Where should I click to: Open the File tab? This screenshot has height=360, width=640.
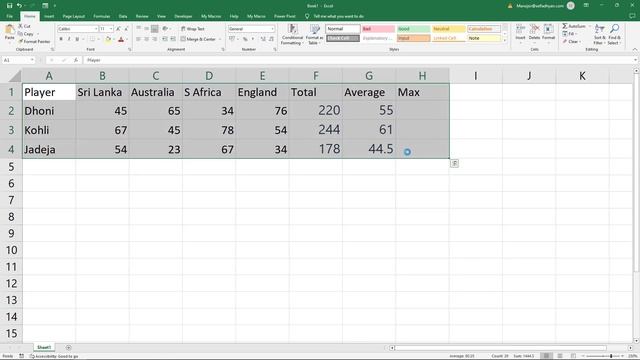tap(9, 16)
